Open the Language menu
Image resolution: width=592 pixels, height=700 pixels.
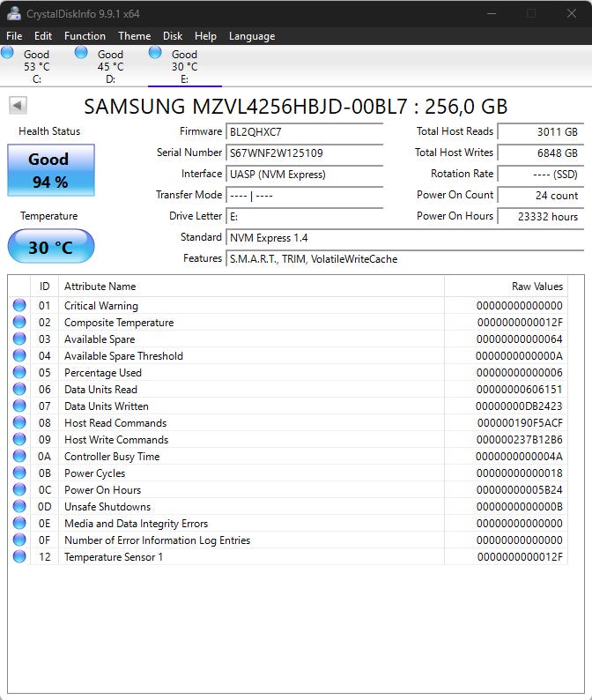pos(252,36)
